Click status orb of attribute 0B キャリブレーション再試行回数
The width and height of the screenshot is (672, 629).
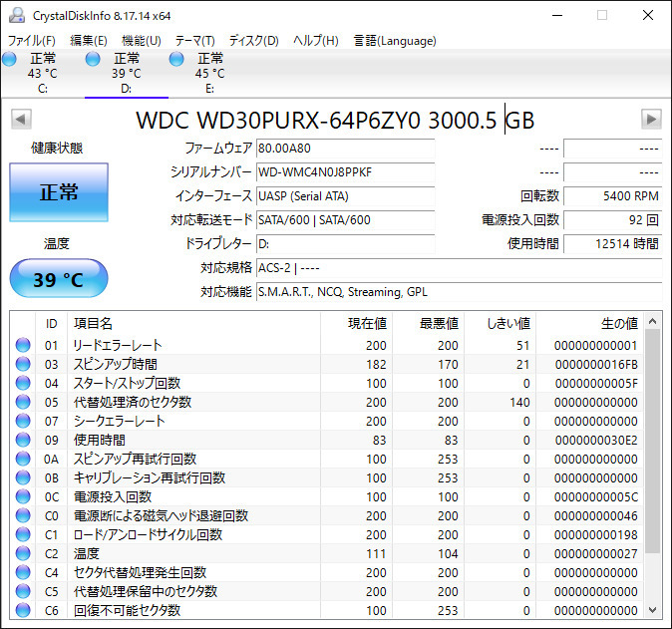pos(23,477)
